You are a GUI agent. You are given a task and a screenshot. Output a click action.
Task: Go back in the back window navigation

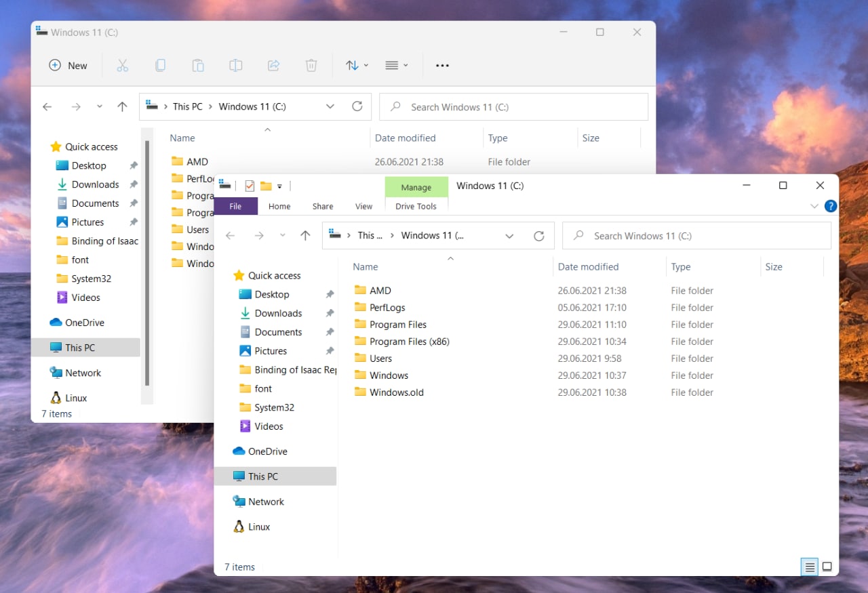click(47, 106)
